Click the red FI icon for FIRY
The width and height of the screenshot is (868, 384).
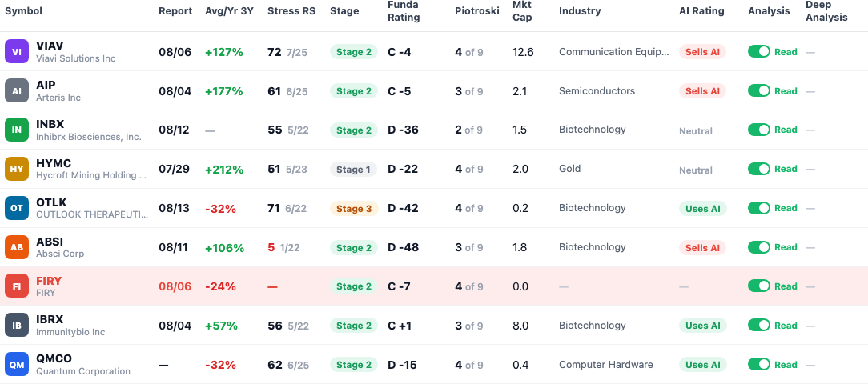(x=17, y=286)
